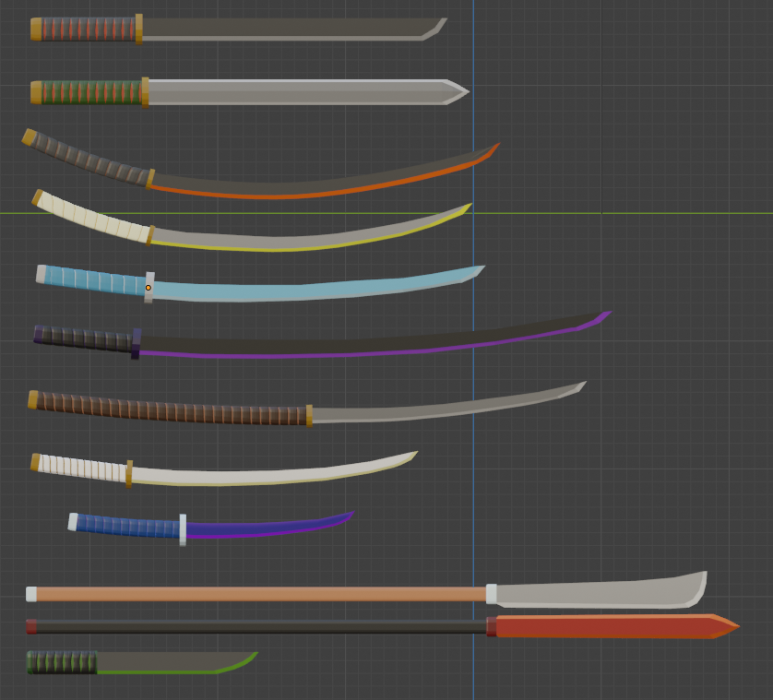This screenshot has height=700, width=773.
Task: Click the long brown-wrapped sword handle
Action: pyautogui.click(x=171, y=409)
